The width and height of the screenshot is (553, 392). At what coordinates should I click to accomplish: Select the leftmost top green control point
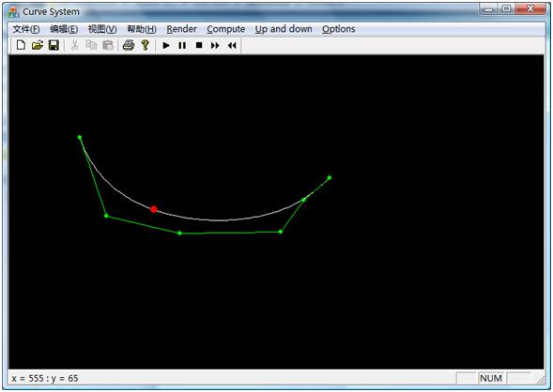80,137
